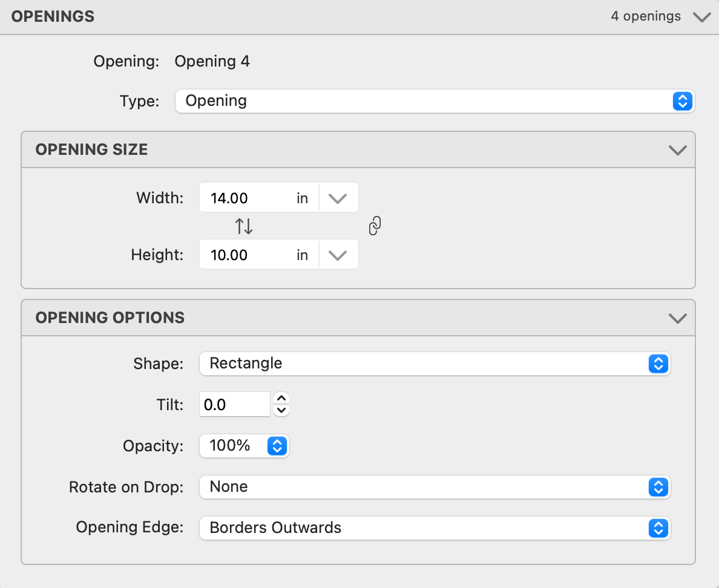Open the Opacity dropdown showing 100%

pos(245,446)
